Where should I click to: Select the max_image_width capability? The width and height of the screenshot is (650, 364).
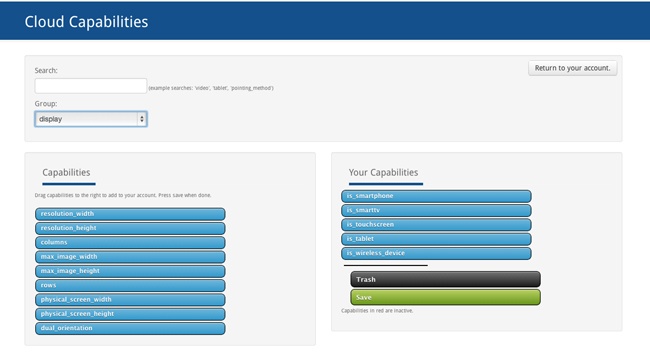pyautogui.click(x=130, y=257)
